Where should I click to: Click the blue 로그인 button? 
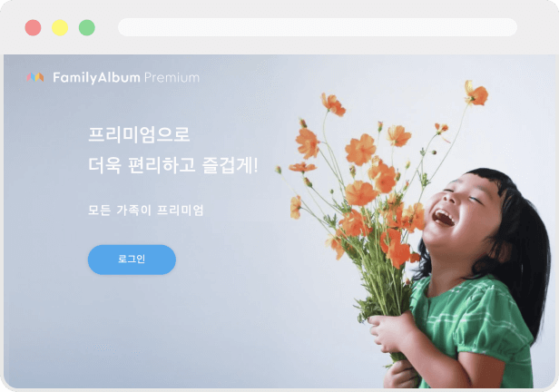[132, 260]
